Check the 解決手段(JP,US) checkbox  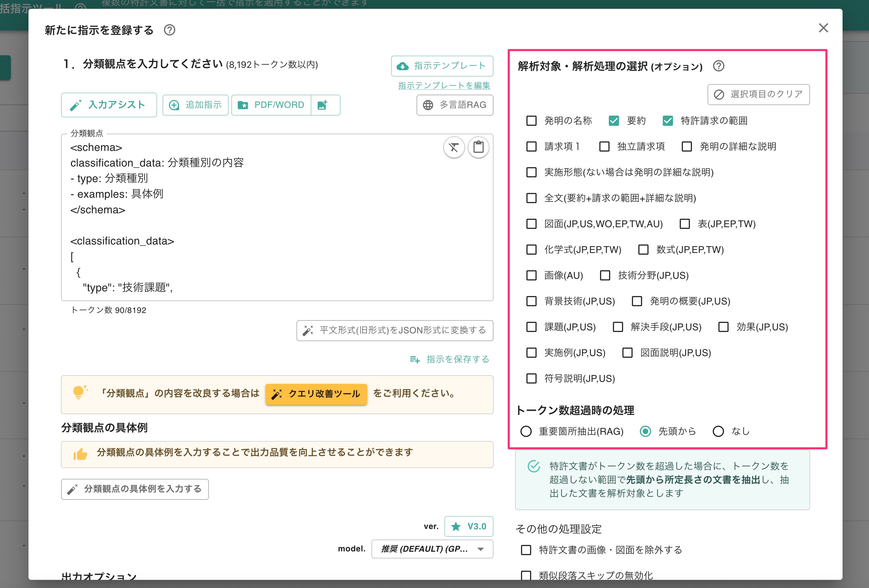pos(618,327)
